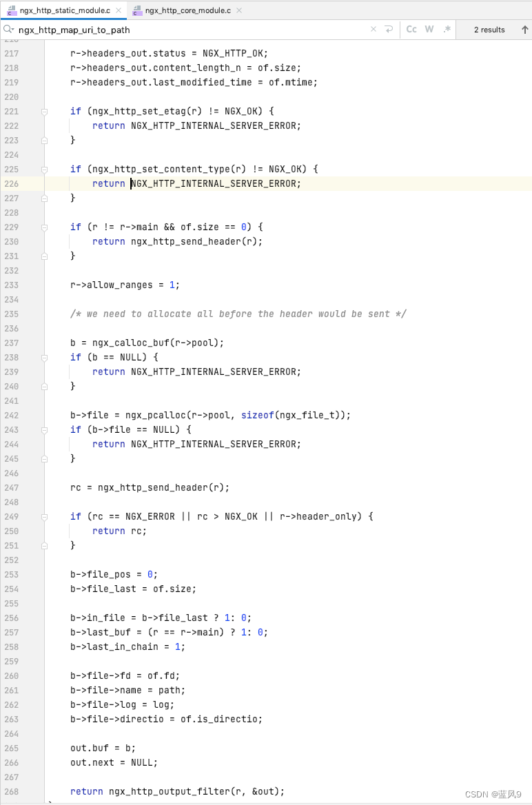Click of.size on line 218
The width and height of the screenshot is (532, 805).
tap(276, 68)
